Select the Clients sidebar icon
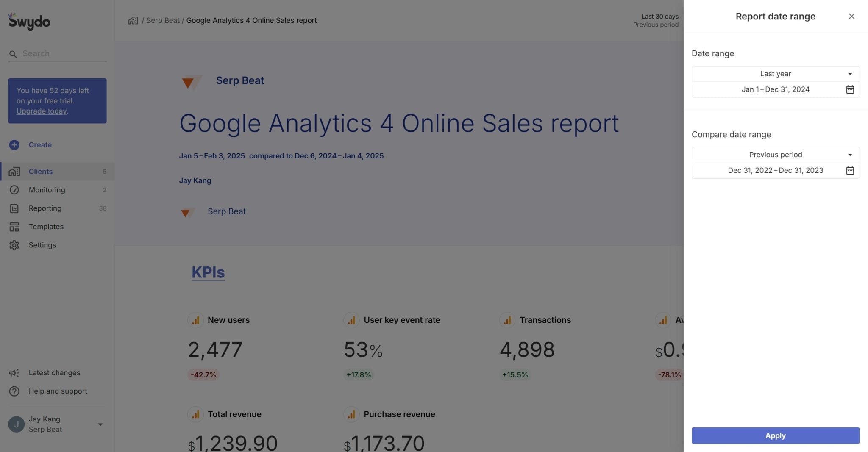The height and width of the screenshot is (452, 868). [14, 171]
